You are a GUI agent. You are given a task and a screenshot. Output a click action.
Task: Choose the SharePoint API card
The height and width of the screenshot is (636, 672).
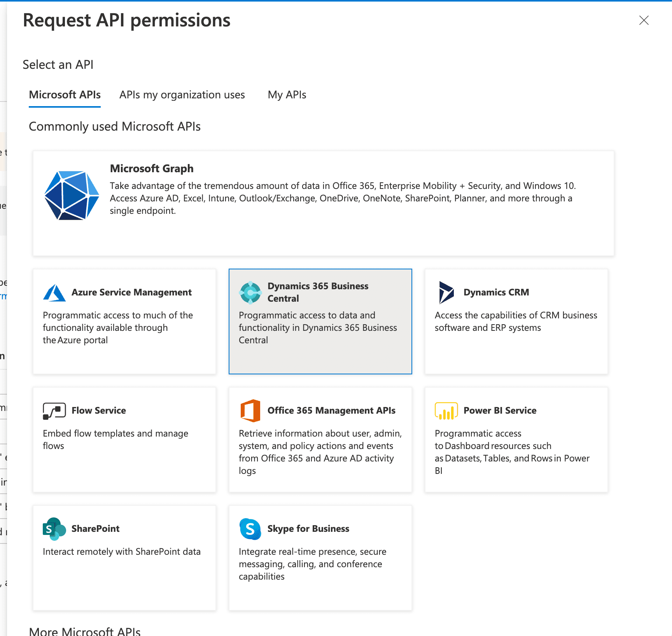point(124,558)
